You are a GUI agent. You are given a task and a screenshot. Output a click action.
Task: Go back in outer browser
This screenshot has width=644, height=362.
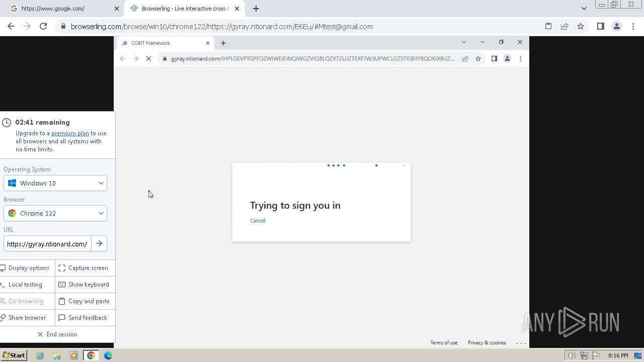pos(11,26)
